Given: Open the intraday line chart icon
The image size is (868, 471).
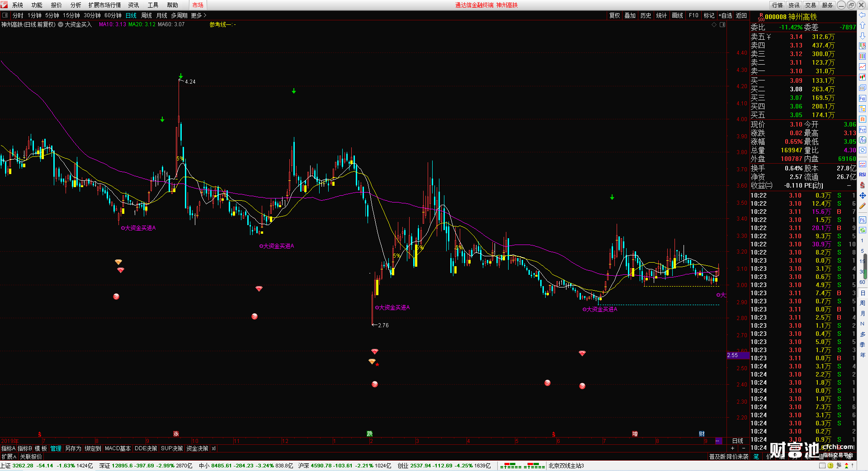Looking at the screenshot, I should [862, 67].
